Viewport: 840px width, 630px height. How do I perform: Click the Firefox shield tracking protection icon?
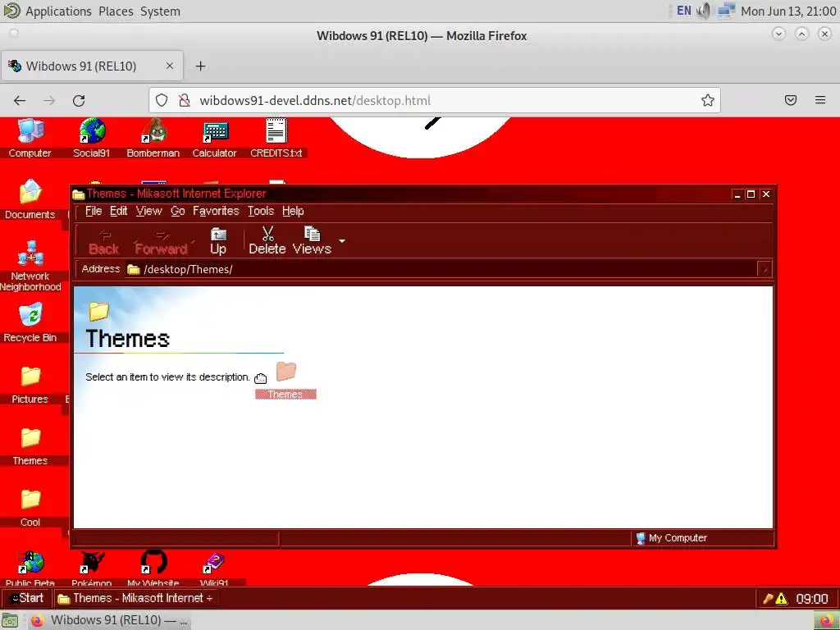pyautogui.click(x=162, y=101)
